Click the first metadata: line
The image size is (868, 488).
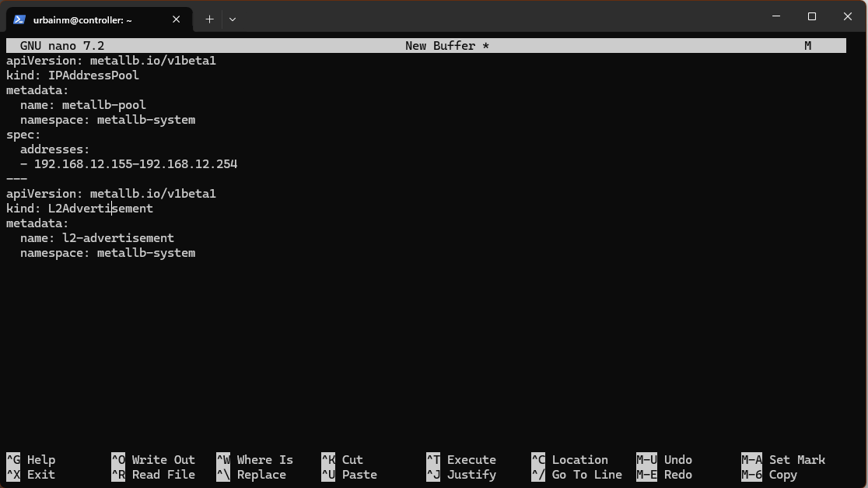[x=37, y=90]
